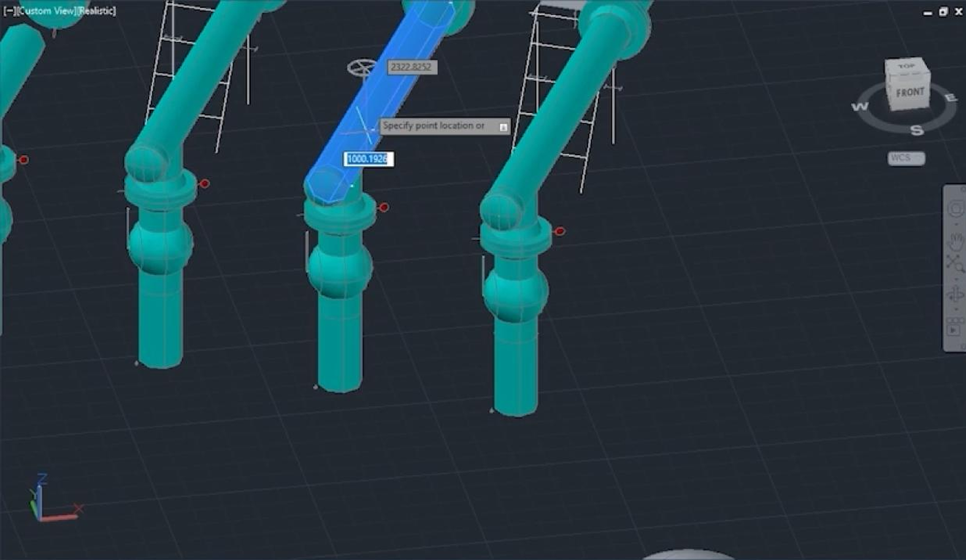The height and width of the screenshot is (560, 966).
Task: Activate the Zoom Extents tool
Action: pos(955,264)
